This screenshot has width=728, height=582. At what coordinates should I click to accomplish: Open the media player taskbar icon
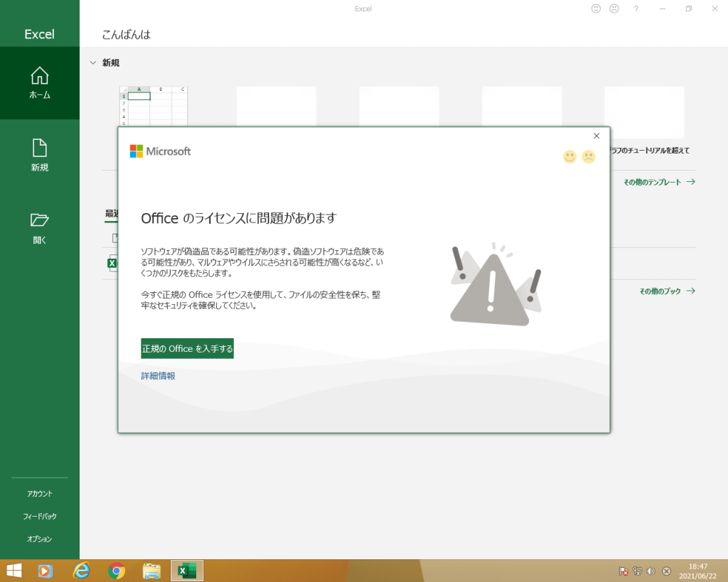pyautogui.click(x=45, y=571)
